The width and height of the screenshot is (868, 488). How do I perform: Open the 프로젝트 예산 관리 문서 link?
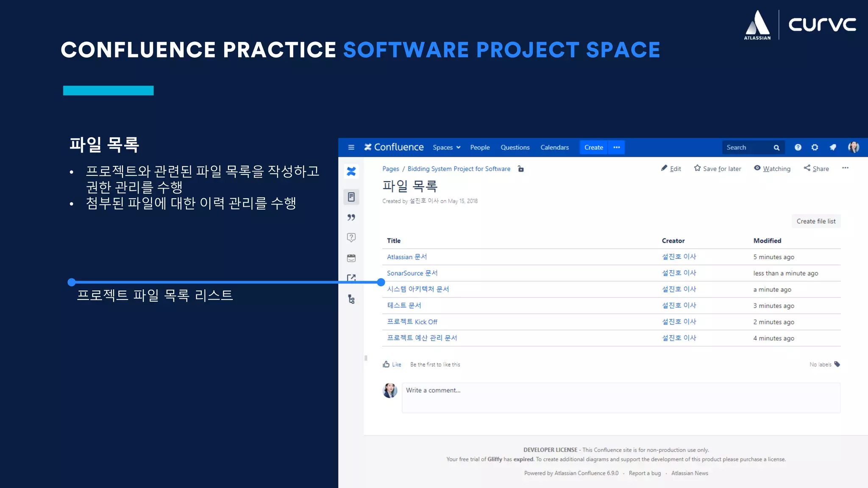pos(422,338)
